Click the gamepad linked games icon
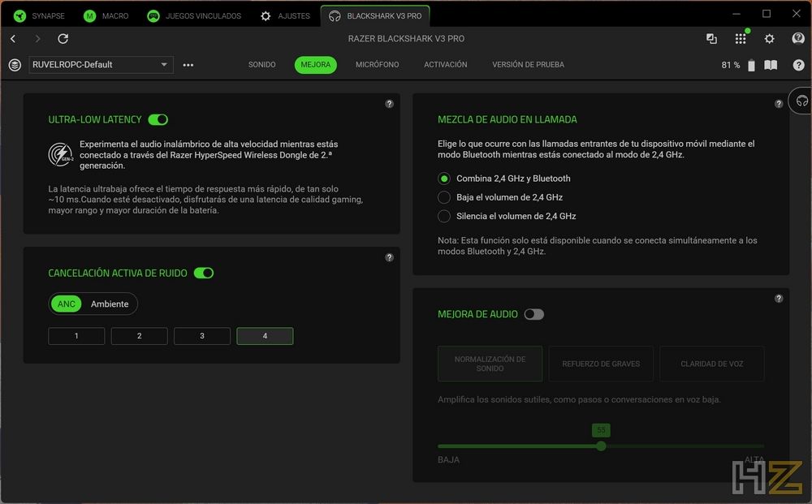This screenshot has height=504, width=812. point(153,16)
